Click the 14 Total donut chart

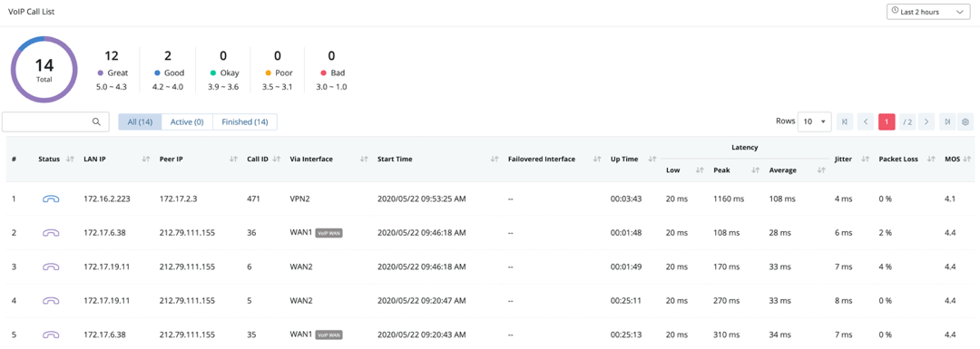[44, 69]
